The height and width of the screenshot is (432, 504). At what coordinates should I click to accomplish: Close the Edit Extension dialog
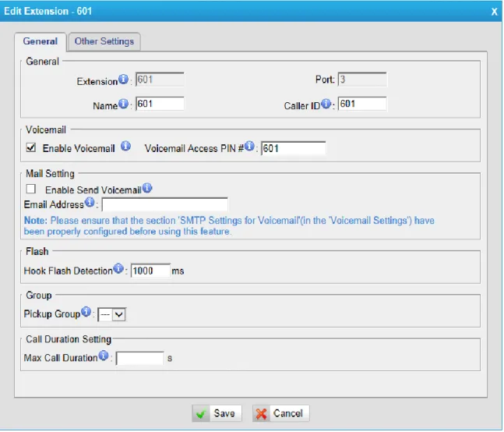point(494,12)
